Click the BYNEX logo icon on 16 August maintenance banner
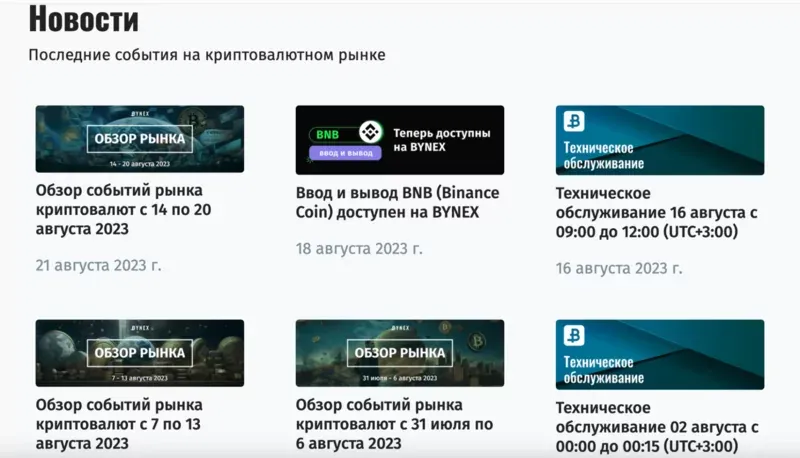800x458 pixels. [x=574, y=121]
